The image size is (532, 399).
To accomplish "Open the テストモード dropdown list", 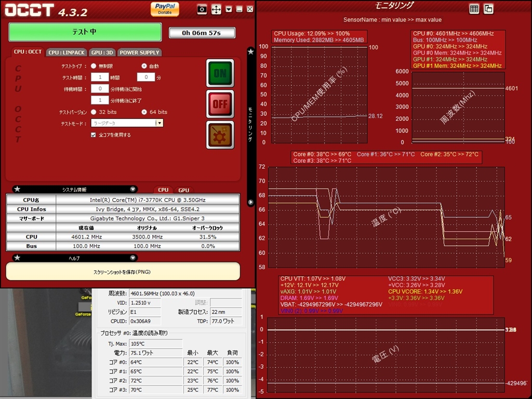I will coord(159,123).
